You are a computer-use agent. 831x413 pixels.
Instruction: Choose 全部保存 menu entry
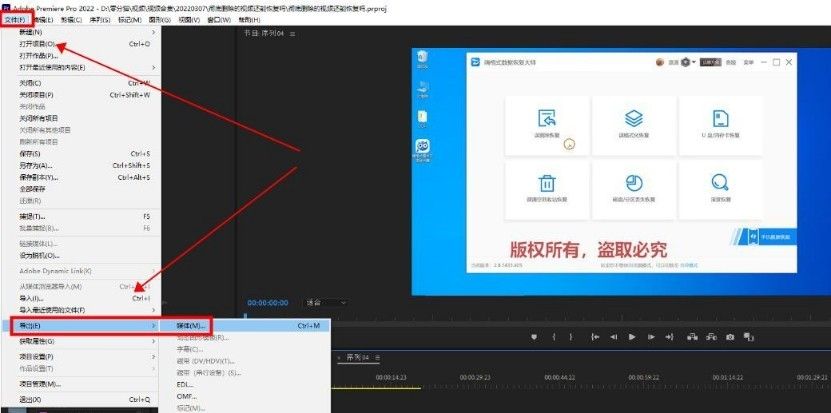click(82, 189)
